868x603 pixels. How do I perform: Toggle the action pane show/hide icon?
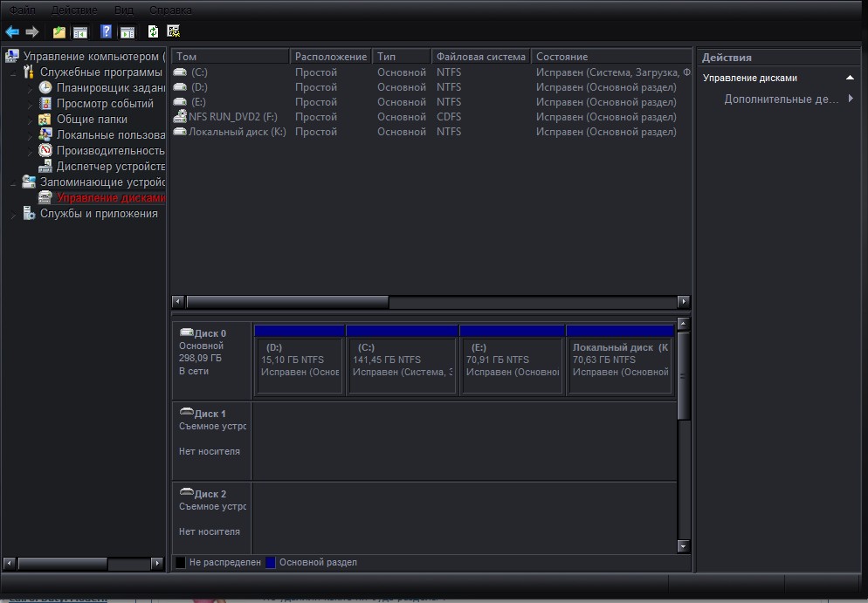tap(127, 32)
